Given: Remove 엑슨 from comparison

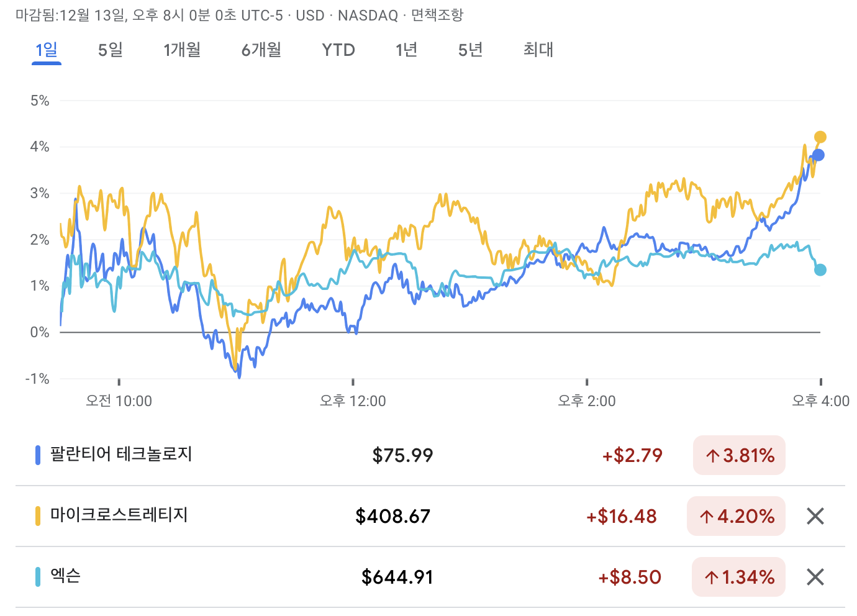Looking at the screenshot, I should point(815,577).
